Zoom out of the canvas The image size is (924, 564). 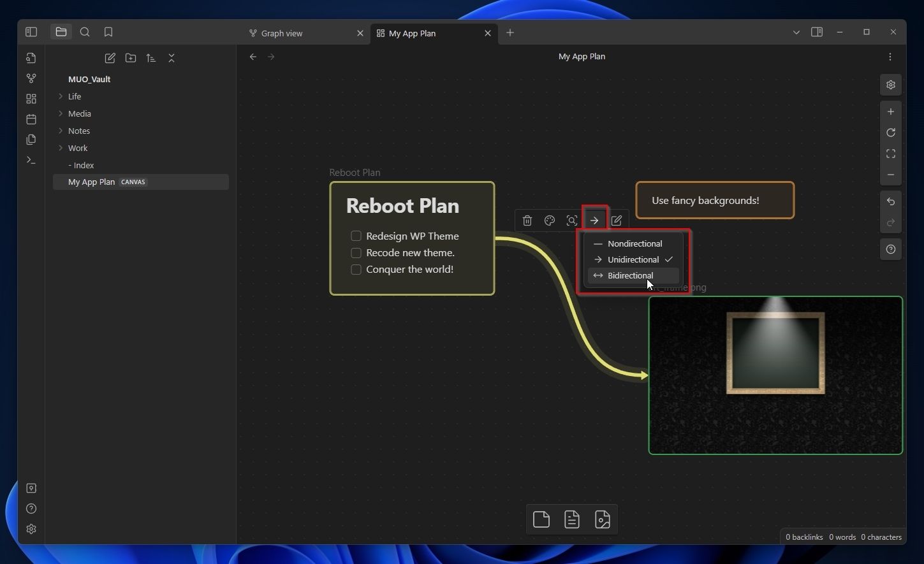pos(891,175)
